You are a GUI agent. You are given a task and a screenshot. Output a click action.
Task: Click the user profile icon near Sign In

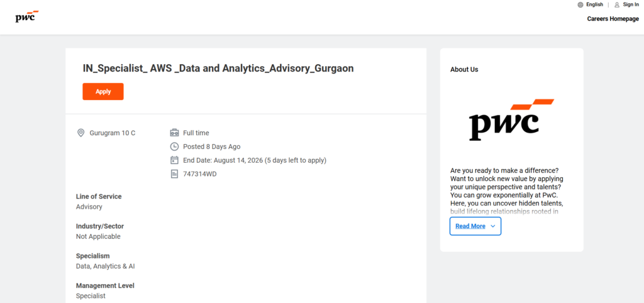click(617, 5)
